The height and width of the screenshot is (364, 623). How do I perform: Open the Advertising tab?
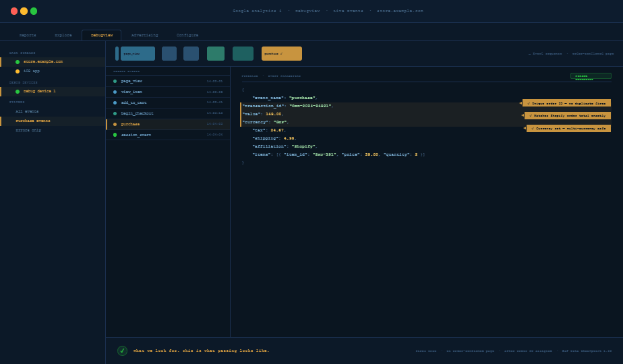(144, 35)
